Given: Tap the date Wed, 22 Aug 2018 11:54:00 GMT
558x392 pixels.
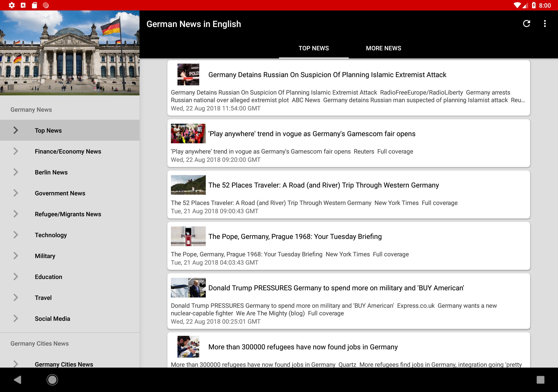Looking at the screenshot, I should click(x=216, y=108).
